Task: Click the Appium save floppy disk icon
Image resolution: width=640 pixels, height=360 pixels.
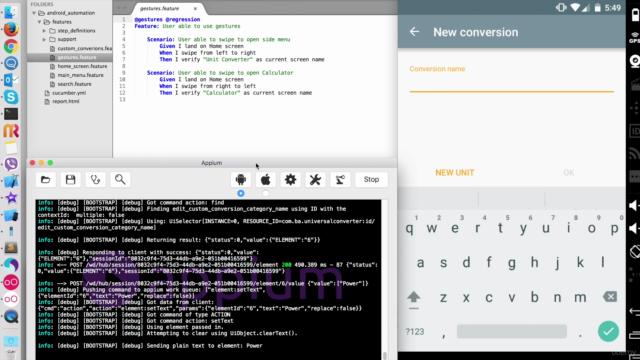Action: pos(71,180)
